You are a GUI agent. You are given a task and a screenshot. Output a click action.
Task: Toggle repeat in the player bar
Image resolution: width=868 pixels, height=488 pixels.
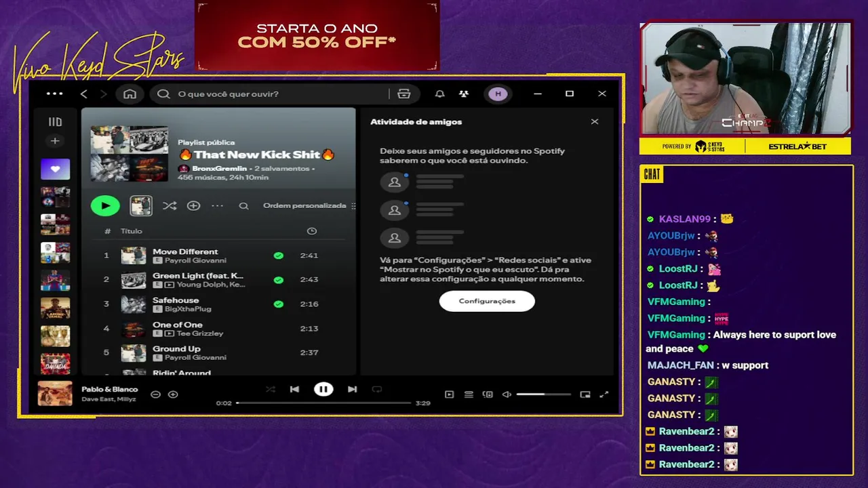point(377,389)
